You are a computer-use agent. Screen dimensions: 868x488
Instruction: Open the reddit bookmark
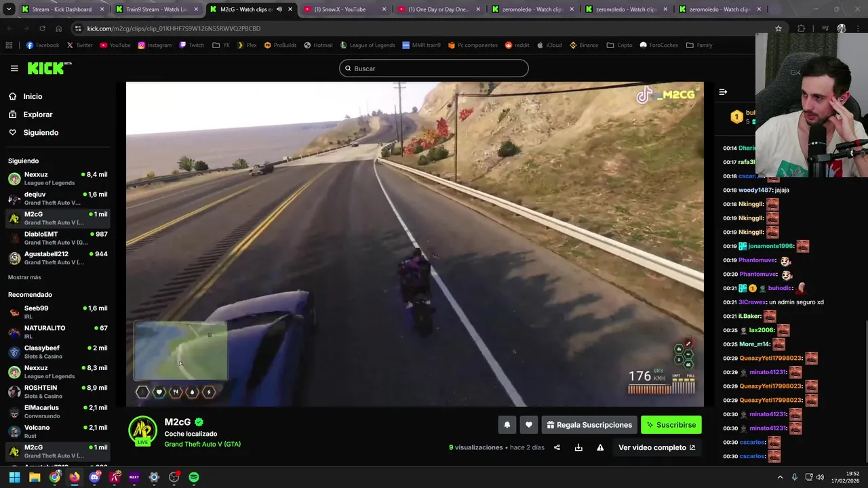tap(517, 45)
